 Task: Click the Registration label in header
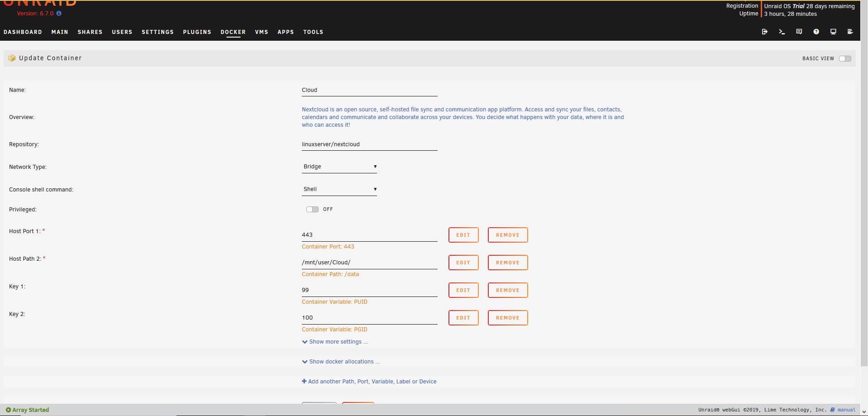[742, 6]
